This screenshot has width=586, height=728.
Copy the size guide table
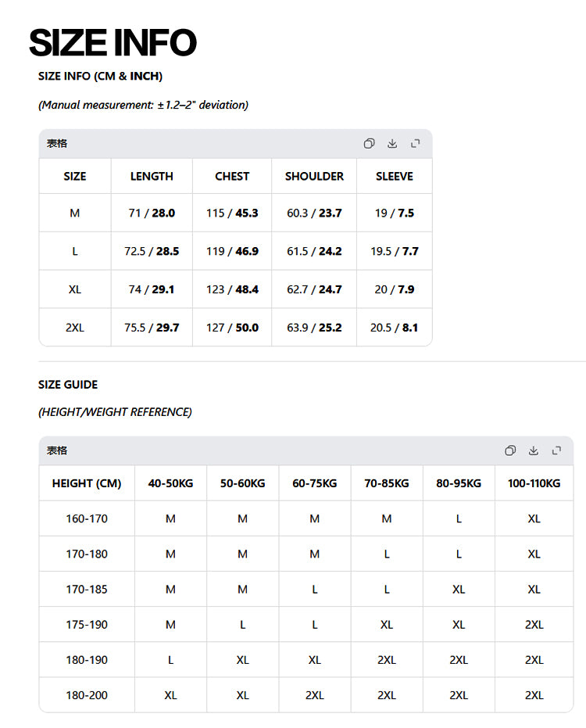[510, 450]
